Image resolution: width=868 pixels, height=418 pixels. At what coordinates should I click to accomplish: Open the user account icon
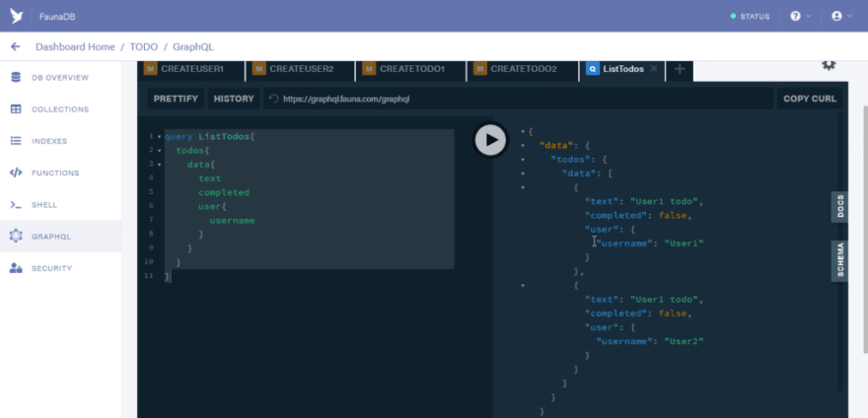tap(836, 16)
